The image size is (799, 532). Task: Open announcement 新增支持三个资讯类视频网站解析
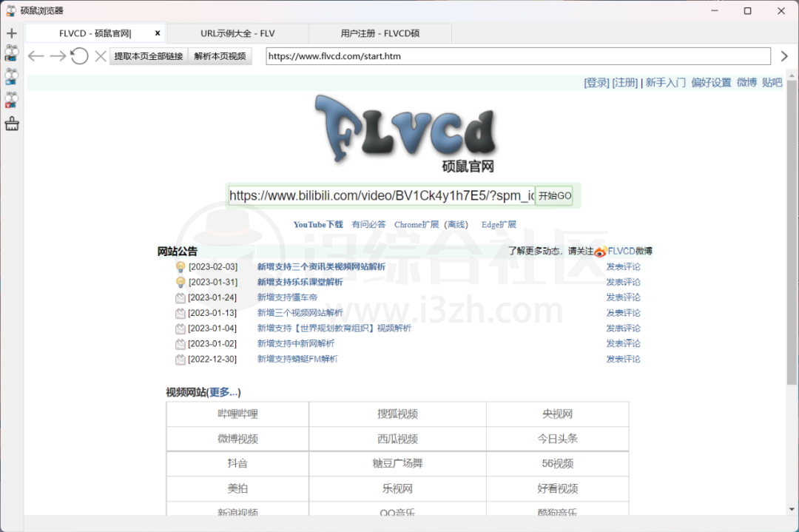(x=321, y=266)
